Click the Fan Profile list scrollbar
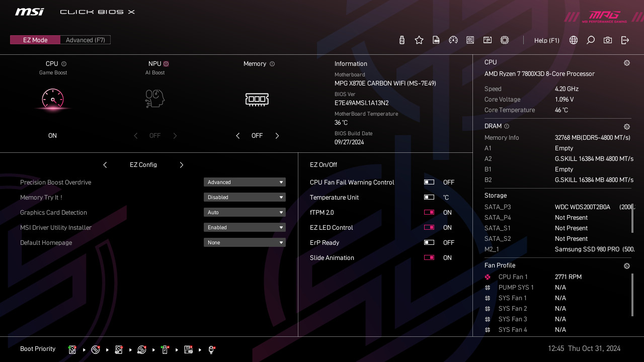 (632, 295)
